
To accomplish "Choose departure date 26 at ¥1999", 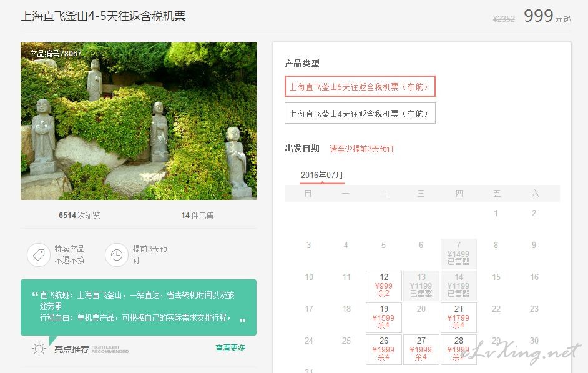I will pyautogui.click(x=384, y=349).
